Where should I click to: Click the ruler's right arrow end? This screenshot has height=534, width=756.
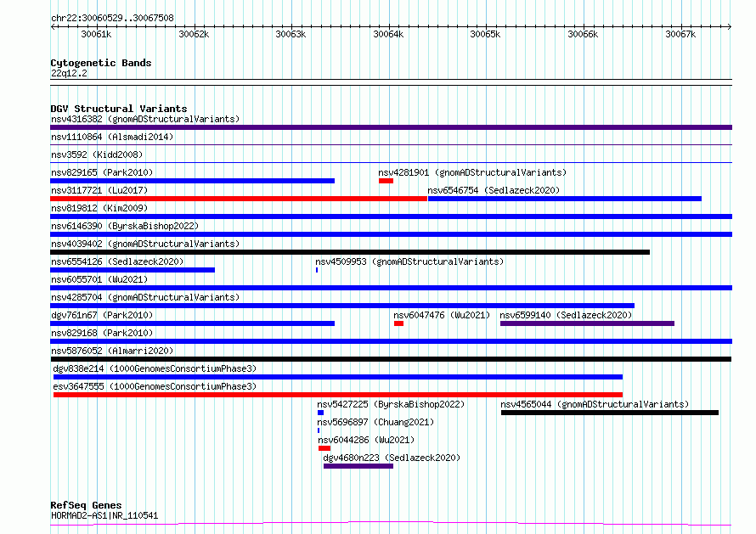tap(730, 27)
